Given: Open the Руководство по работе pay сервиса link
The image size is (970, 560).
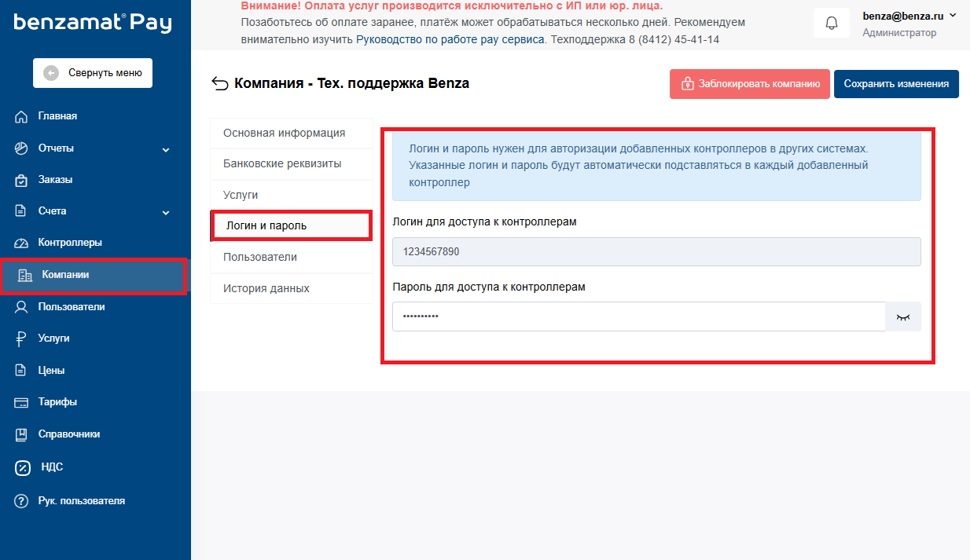Looking at the screenshot, I should pyautogui.click(x=450, y=38).
